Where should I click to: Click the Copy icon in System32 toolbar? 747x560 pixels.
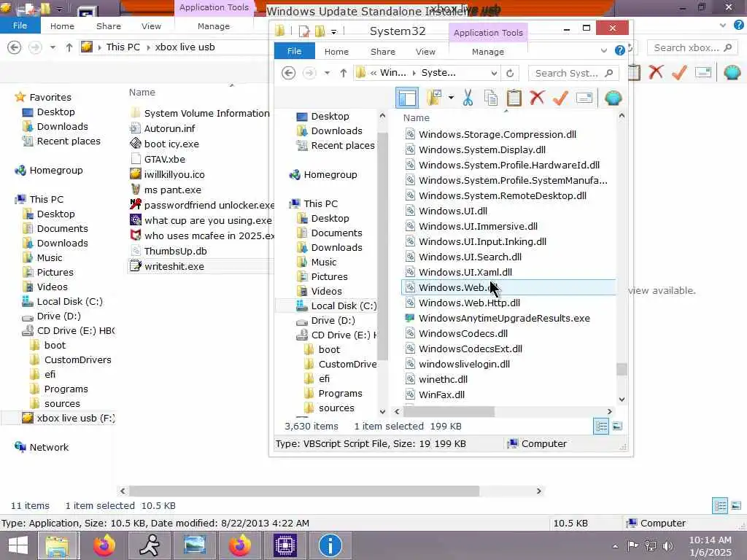tap(491, 98)
